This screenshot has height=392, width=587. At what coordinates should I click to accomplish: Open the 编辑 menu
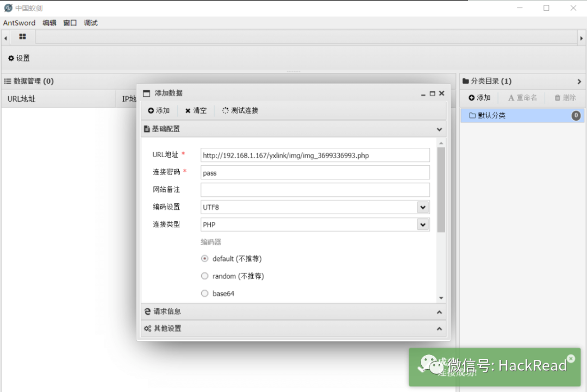pyautogui.click(x=49, y=23)
